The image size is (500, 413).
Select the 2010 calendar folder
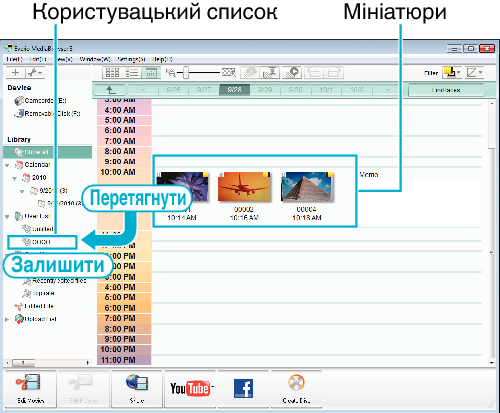tap(34, 178)
